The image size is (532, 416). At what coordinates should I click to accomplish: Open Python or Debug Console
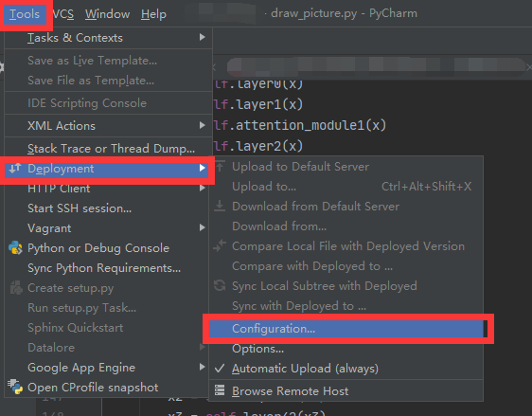[x=108, y=248]
